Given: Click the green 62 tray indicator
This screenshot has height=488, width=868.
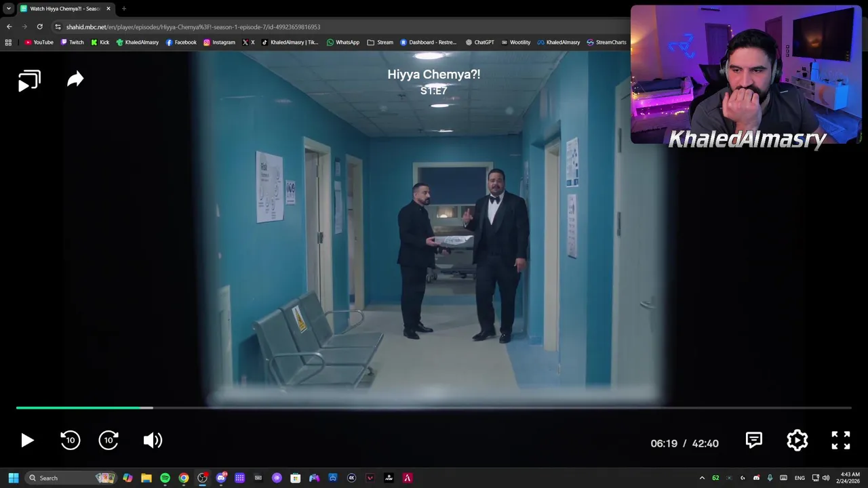Looking at the screenshot, I should (x=715, y=478).
